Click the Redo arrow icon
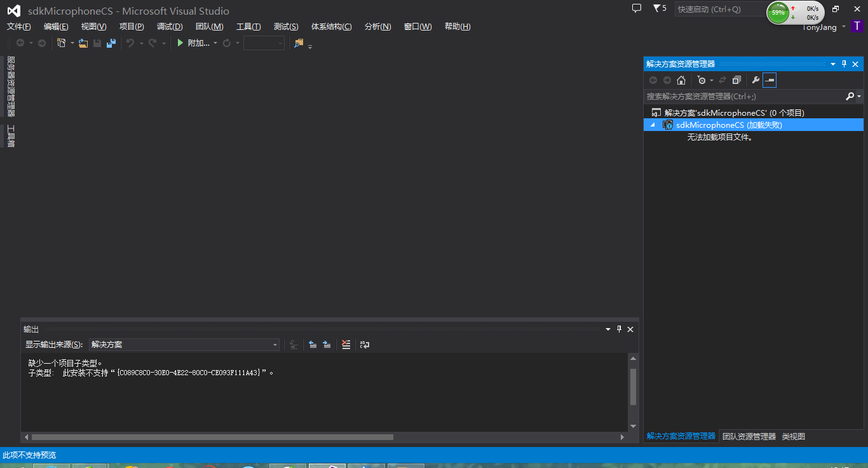 pyautogui.click(x=153, y=43)
